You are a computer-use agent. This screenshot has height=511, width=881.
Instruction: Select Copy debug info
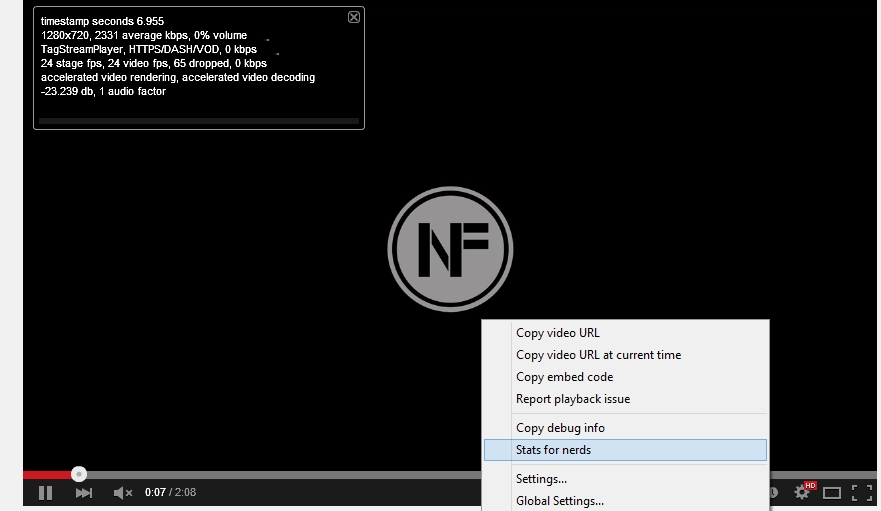[625, 428]
